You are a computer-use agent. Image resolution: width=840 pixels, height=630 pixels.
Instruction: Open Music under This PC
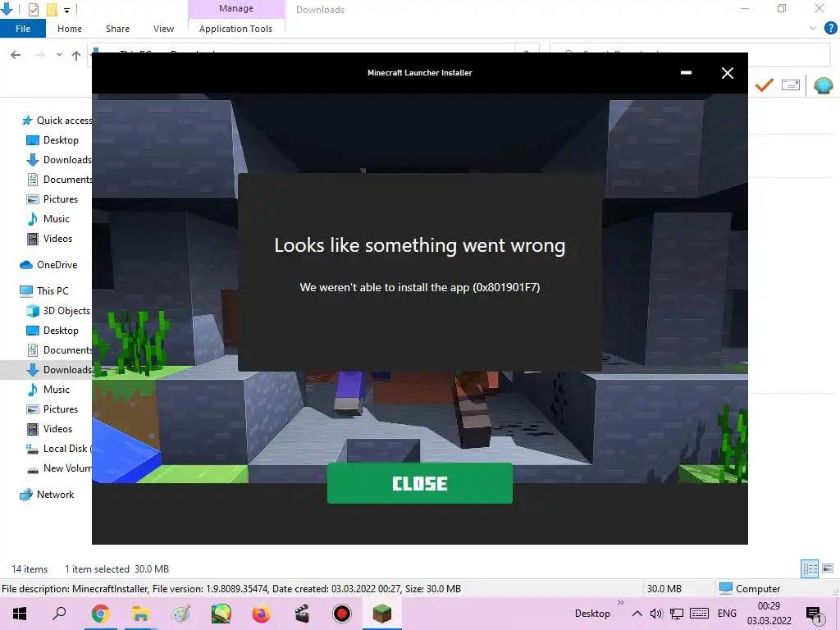click(x=48, y=390)
